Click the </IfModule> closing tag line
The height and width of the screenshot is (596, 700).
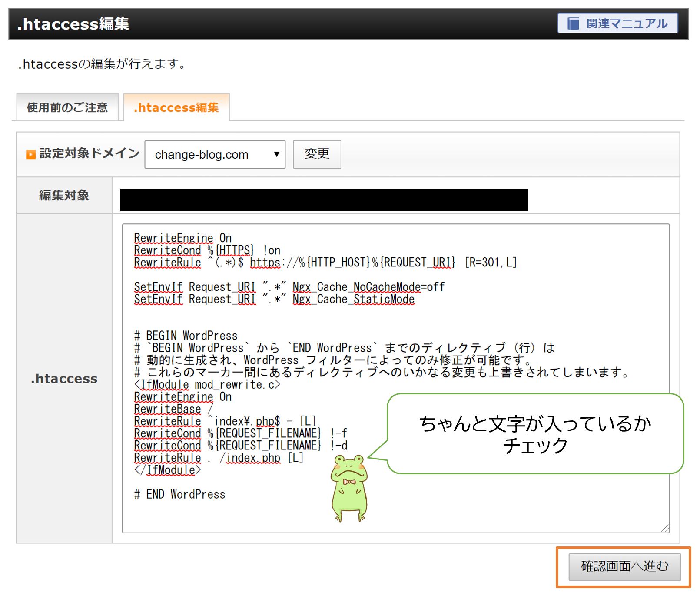pyautogui.click(x=168, y=470)
